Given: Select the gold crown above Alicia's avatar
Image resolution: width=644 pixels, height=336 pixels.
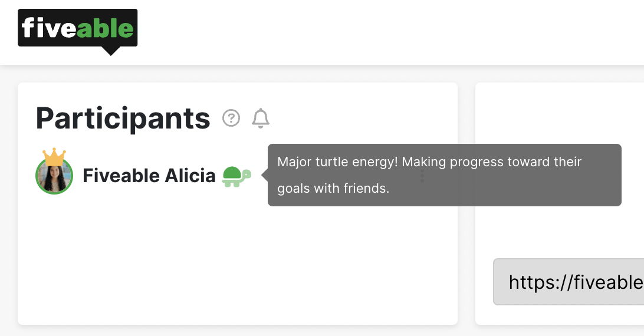Looking at the screenshot, I should tap(54, 157).
